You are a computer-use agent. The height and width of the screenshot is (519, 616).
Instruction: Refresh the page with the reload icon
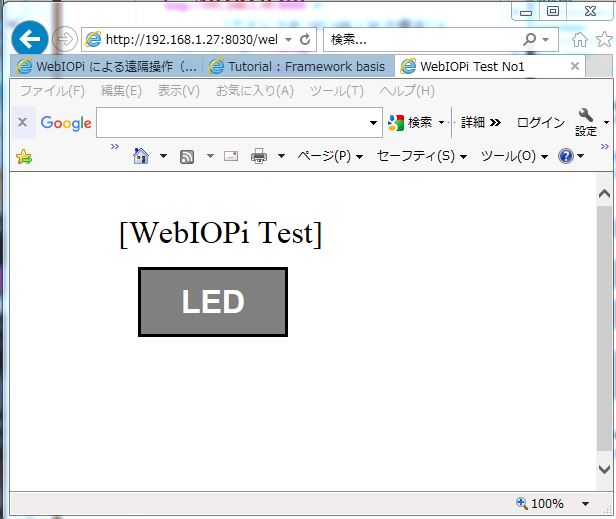pos(305,39)
